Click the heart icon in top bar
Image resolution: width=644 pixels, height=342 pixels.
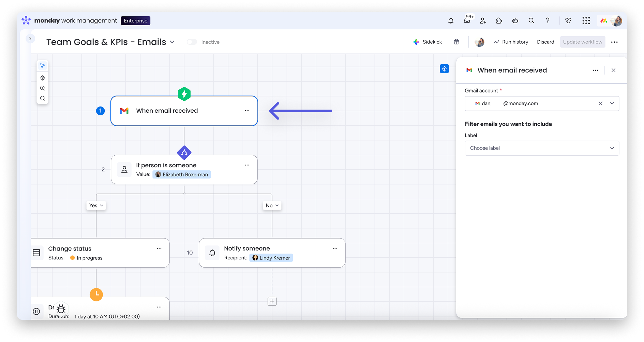pos(568,21)
